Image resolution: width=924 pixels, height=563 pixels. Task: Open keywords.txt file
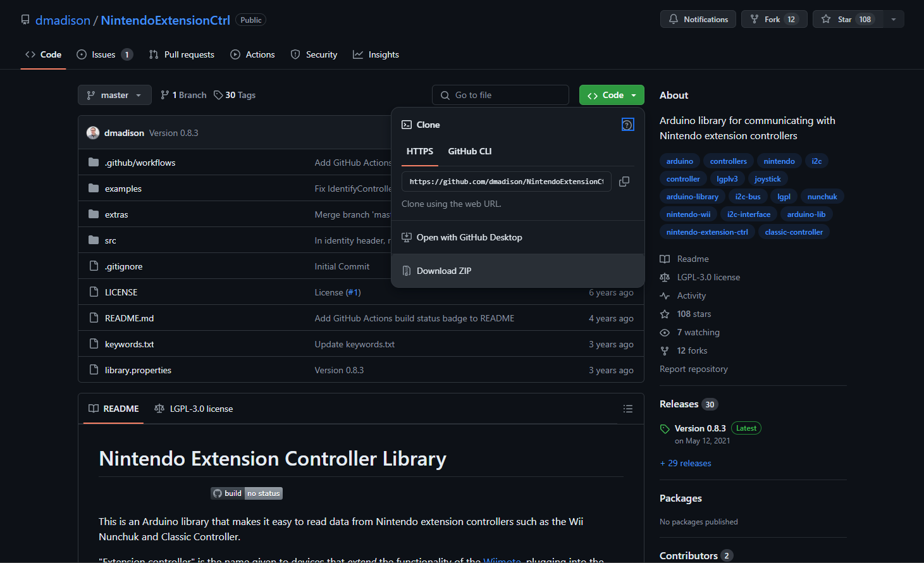[x=130, y=344]
